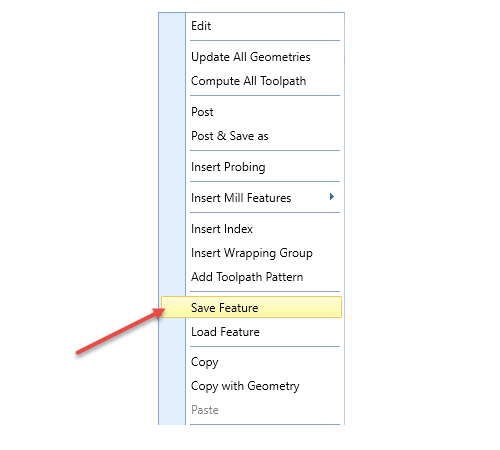Select Insert Index
500x450 pixels.
[251, 229]
